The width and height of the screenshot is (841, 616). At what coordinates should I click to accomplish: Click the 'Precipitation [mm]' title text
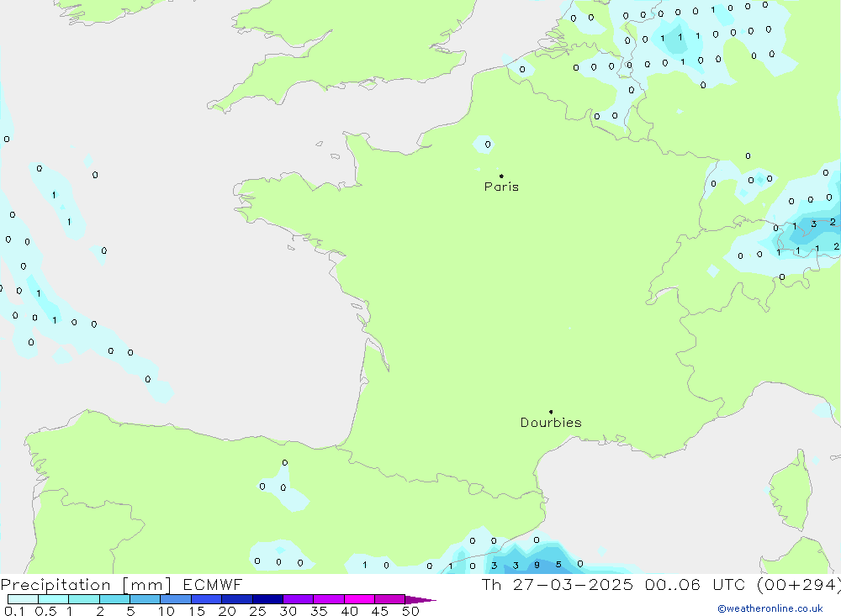tap(86, 585)
